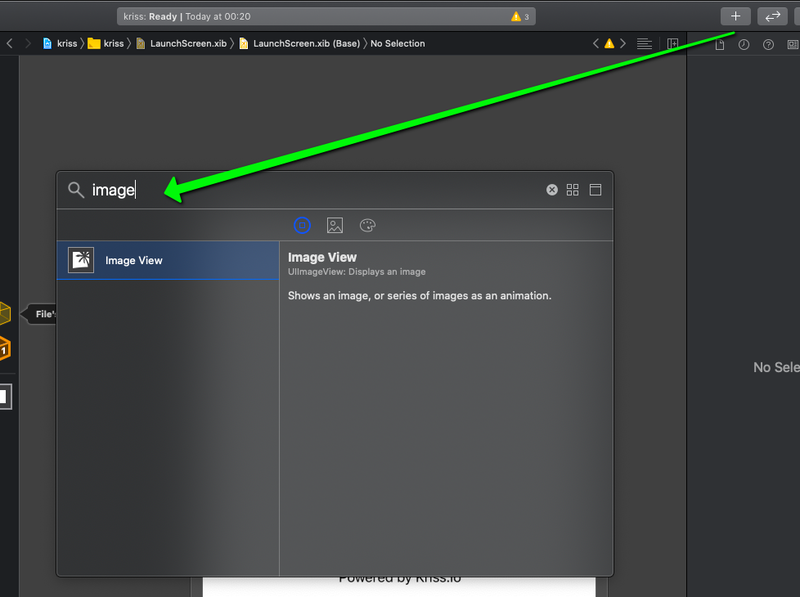Go forward with the navigation chevron

click(x=28, y=44)
